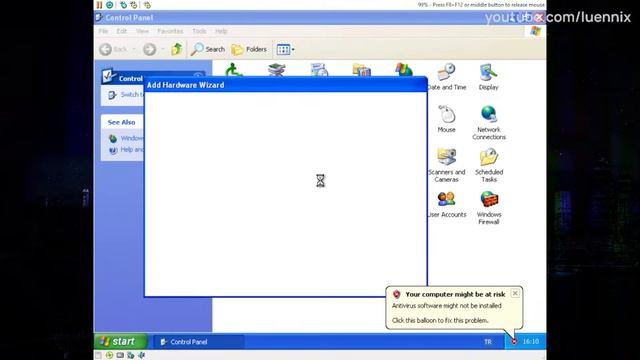Open the Display control panel icon

click(x=489, y=77)
